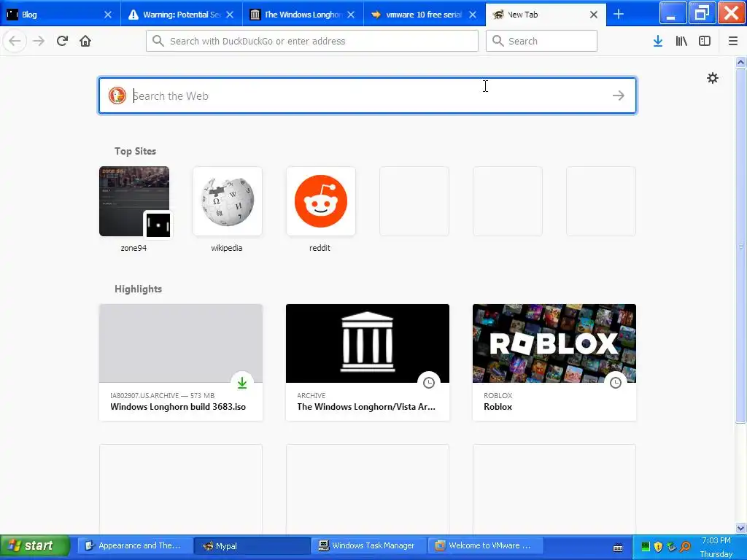Click the DuckDuckGo logo in search box
Image resolution: width=747 pixels, height=560 pixels.
tap(117, 96)
